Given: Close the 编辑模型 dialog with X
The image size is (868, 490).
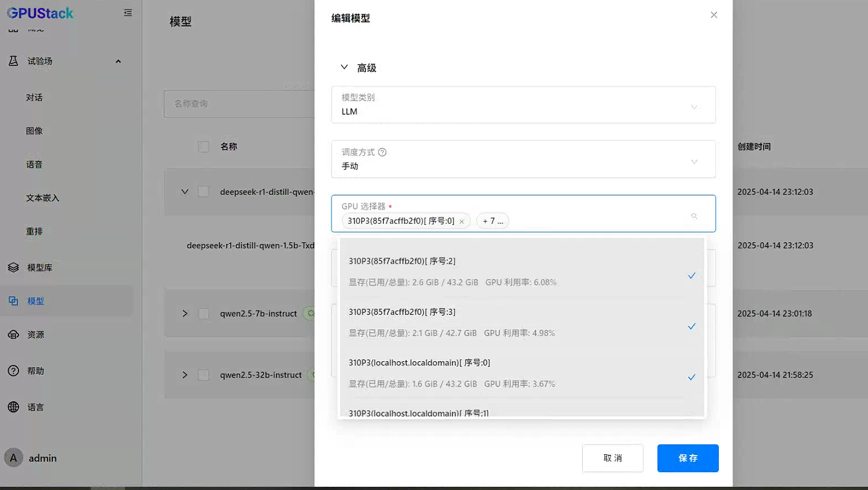Looking at the screenshot, I should tap(714, 15).
